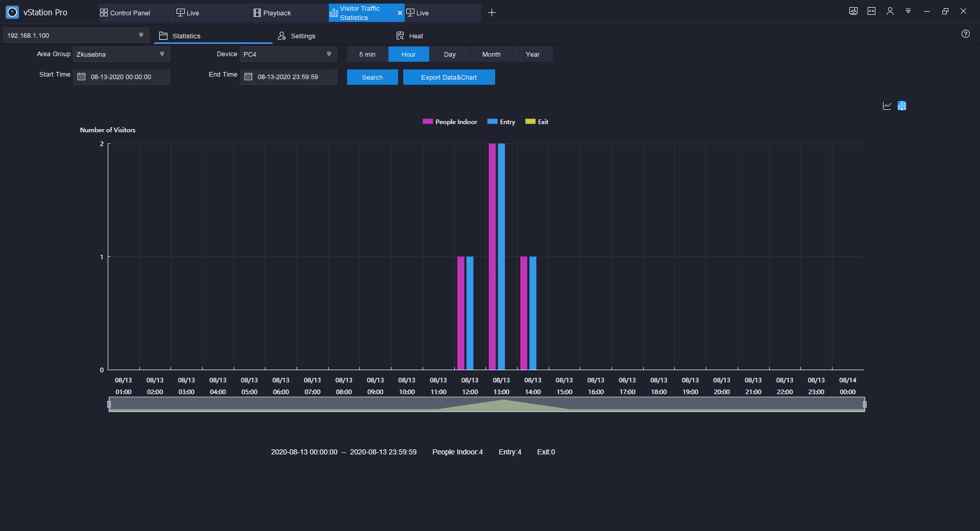Image resolution: width=980 pixels, height=531 pixels.
Task: Open the Start Time calendar picker icon
Action: [x=81, y=77]
